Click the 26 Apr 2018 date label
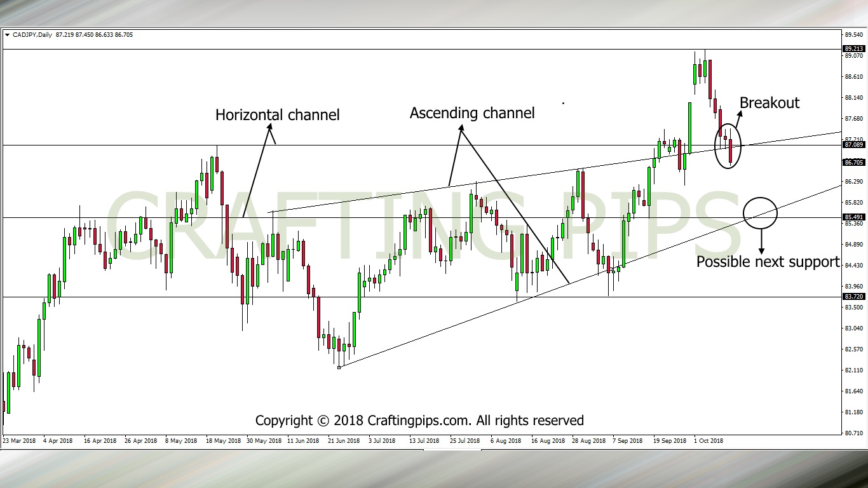This screenshot has height=488, width=868. click(141, 440)
